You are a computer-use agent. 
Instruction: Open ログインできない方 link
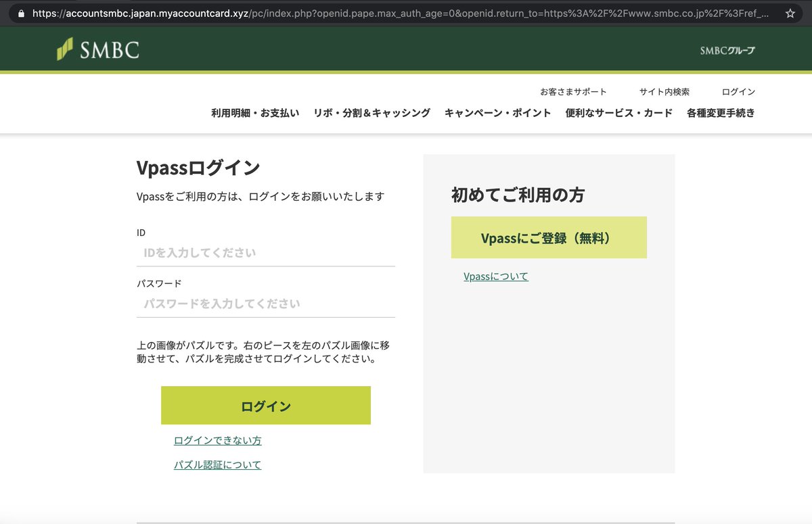pyautogui.click(x=218, y=440)
